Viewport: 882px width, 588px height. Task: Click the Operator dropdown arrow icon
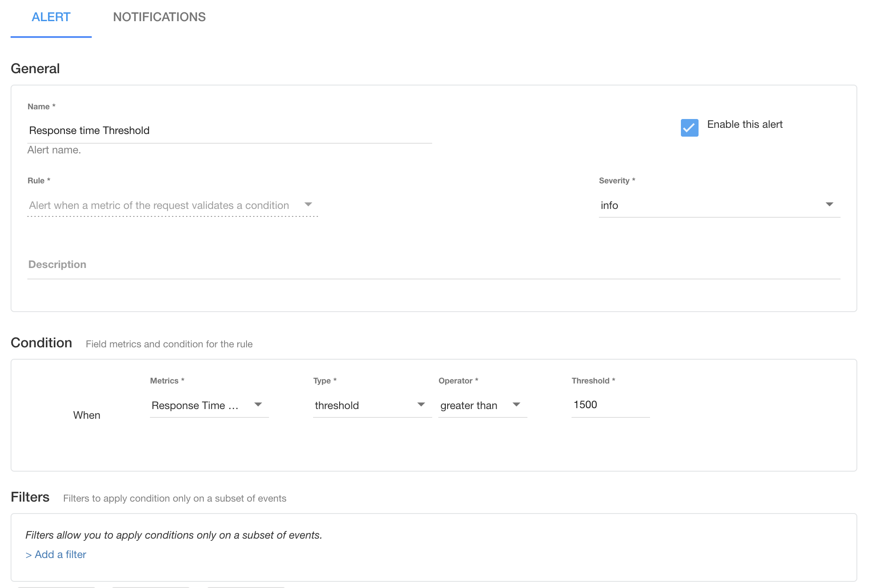tap(516, 405)
